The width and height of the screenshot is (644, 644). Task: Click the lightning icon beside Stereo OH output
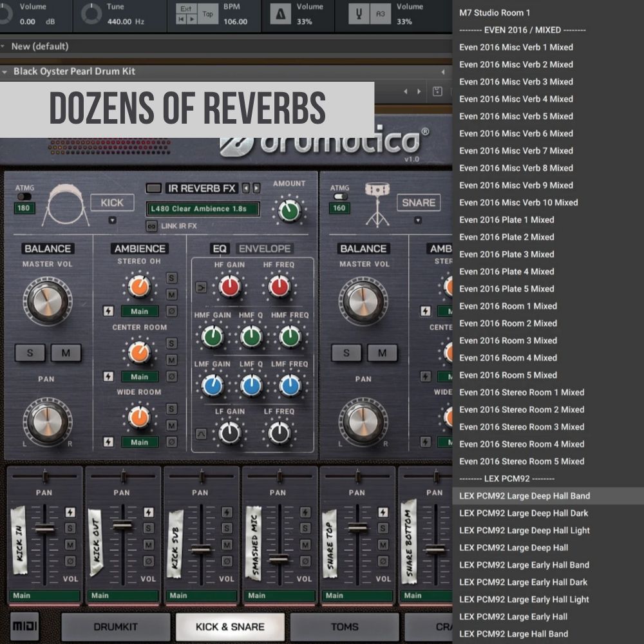(x=108, y=312)
